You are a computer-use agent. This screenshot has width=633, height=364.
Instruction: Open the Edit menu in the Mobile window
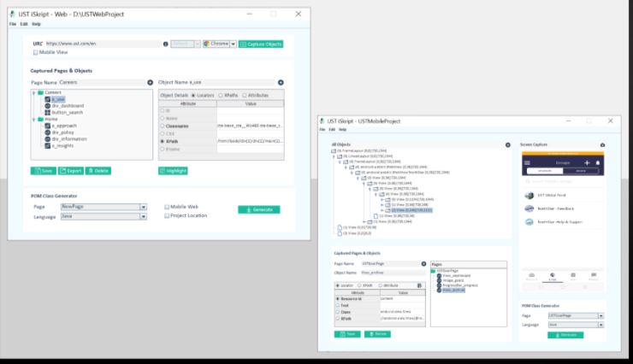pos(332,130)
